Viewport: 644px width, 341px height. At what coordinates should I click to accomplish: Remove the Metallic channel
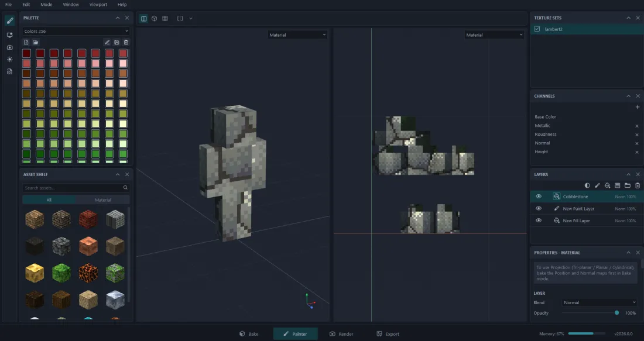(x=637, y=126)
